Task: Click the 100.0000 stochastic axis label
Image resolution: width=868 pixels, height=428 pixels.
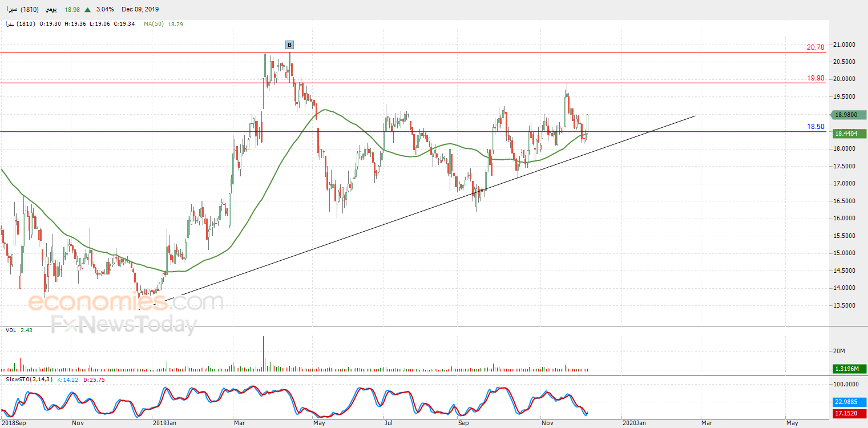Action: click(x=847, y=385)
